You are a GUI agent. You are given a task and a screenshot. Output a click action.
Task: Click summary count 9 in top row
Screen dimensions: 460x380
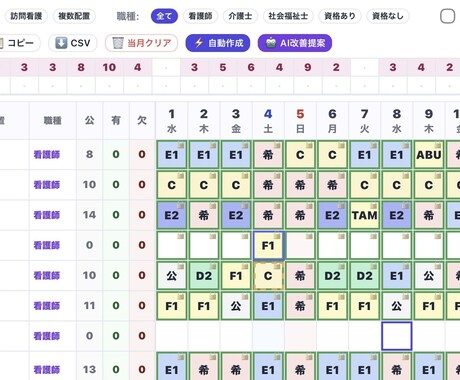(308, 67)
